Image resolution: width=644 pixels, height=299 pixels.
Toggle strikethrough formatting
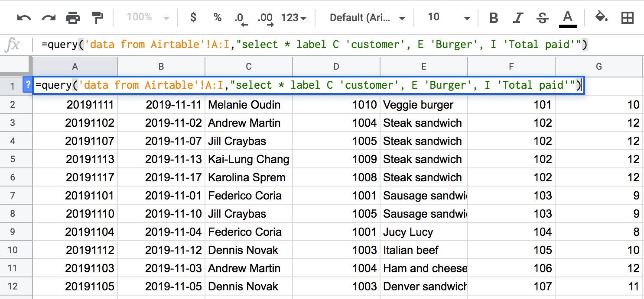542,18
